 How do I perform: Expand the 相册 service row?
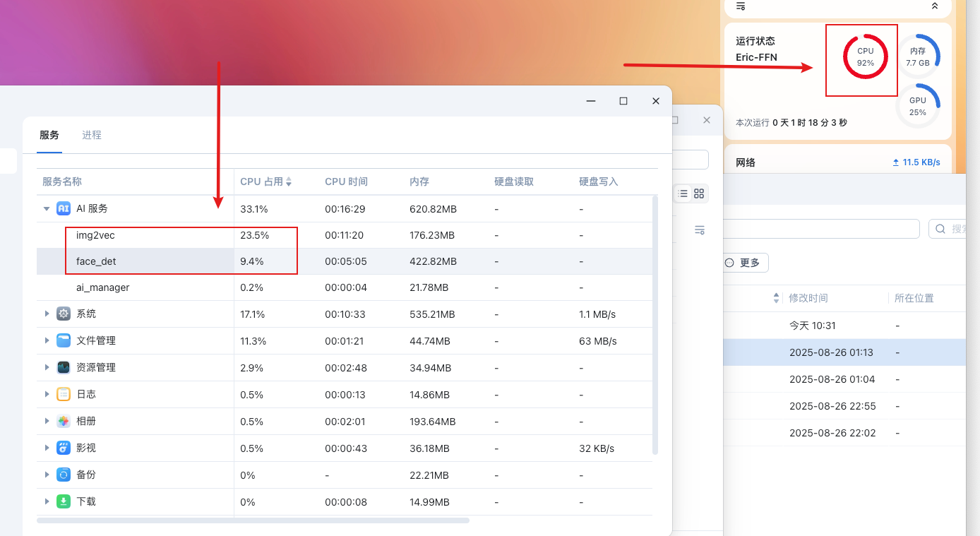click(47, 421)
